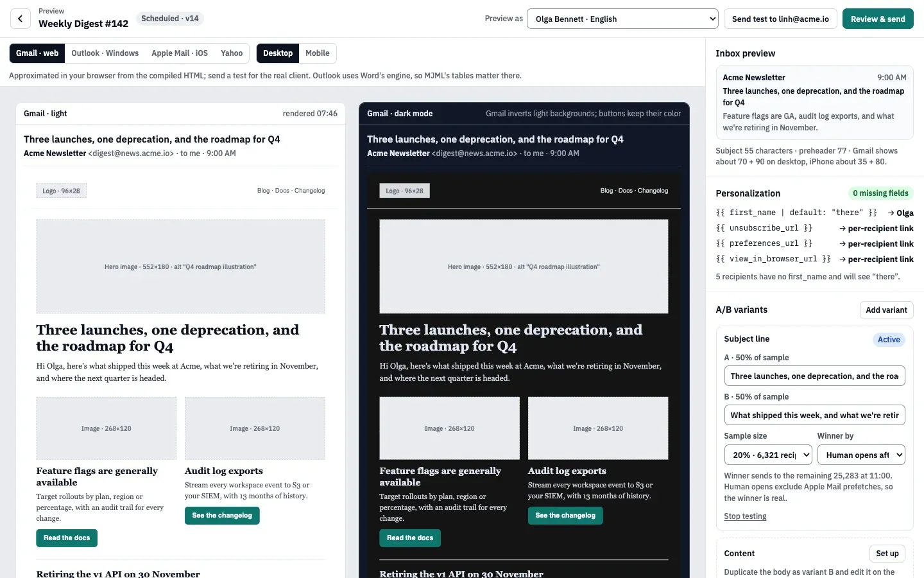
Task: Click the Active badge on Subject line
Action: [889, 340]
